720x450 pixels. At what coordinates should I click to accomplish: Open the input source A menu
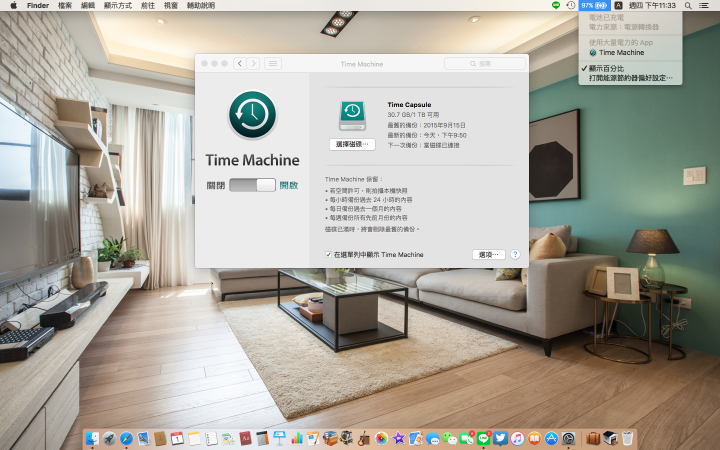(x=619, y=6)
